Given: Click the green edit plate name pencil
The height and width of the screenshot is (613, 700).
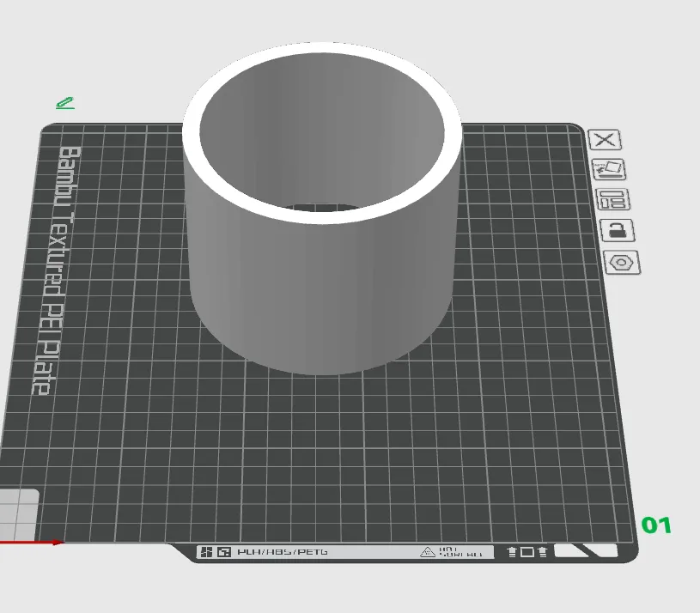Looking at the screenshot, I should pyautogui.click(x=65, y=103).
